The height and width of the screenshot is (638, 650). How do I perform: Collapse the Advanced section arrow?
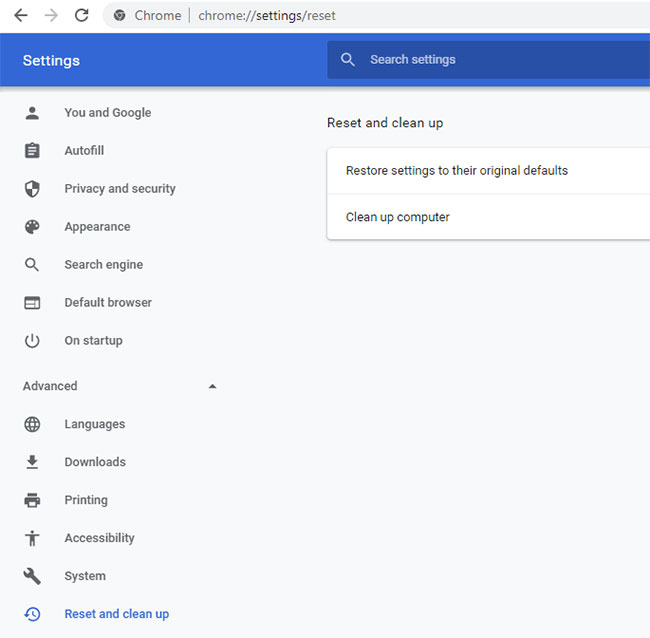(212, 386)
